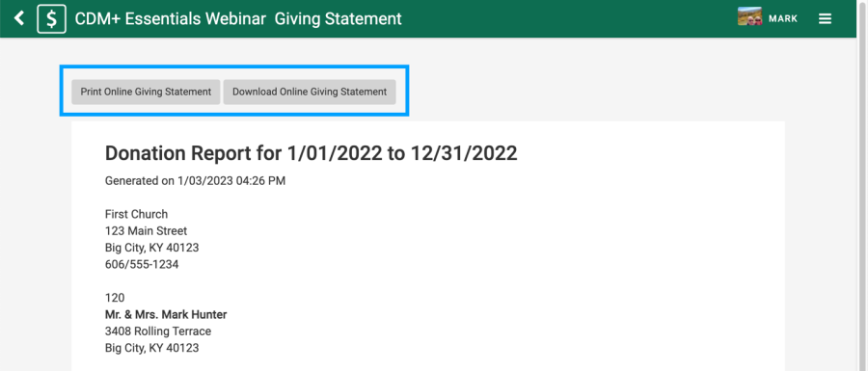Print Online Giving Statement
Image resolution: width=868 pixels, height=371 pixels.
147,92
